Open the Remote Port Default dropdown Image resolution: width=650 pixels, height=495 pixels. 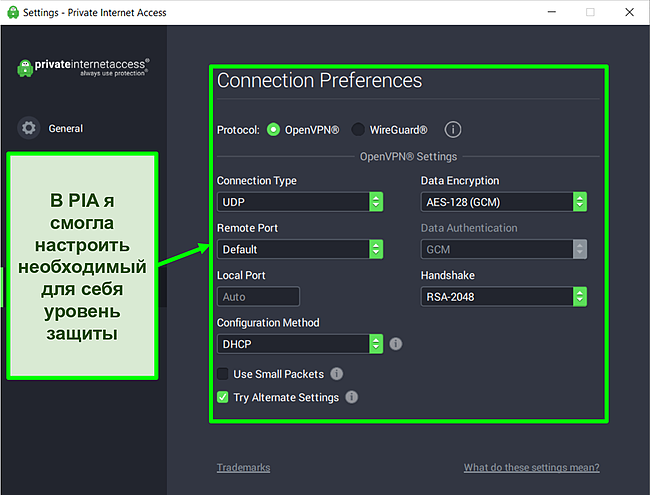coord(300,249)
